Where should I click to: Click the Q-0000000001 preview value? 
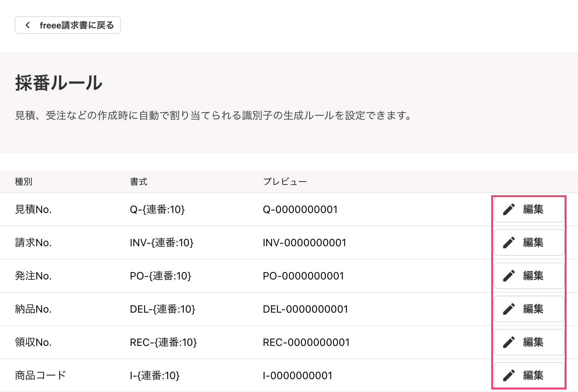(300, 210)
